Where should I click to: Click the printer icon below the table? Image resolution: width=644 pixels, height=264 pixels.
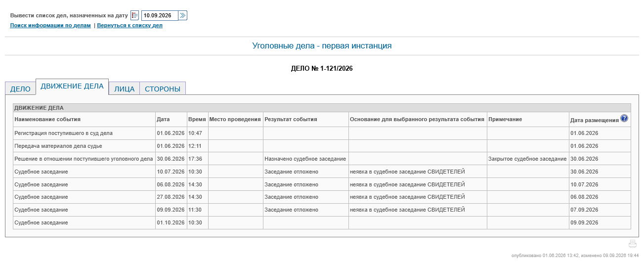pyautogui.click(x=632, y=244)
